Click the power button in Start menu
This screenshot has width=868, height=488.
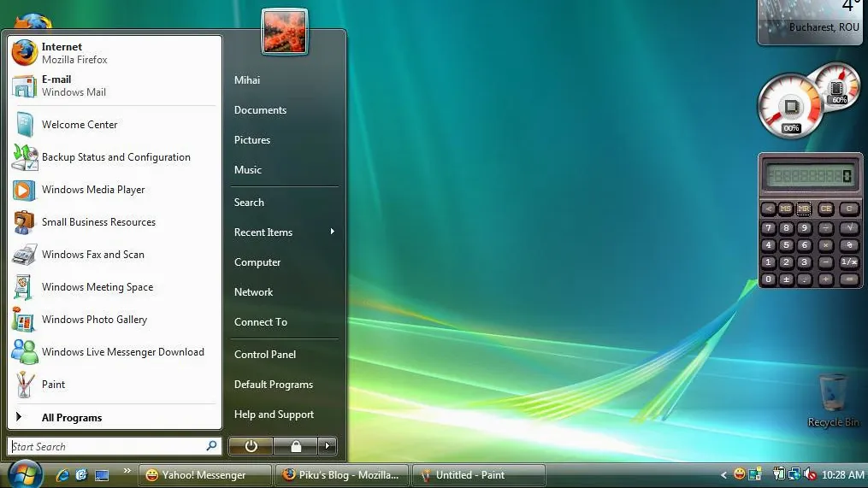click(x=251, y=446)
